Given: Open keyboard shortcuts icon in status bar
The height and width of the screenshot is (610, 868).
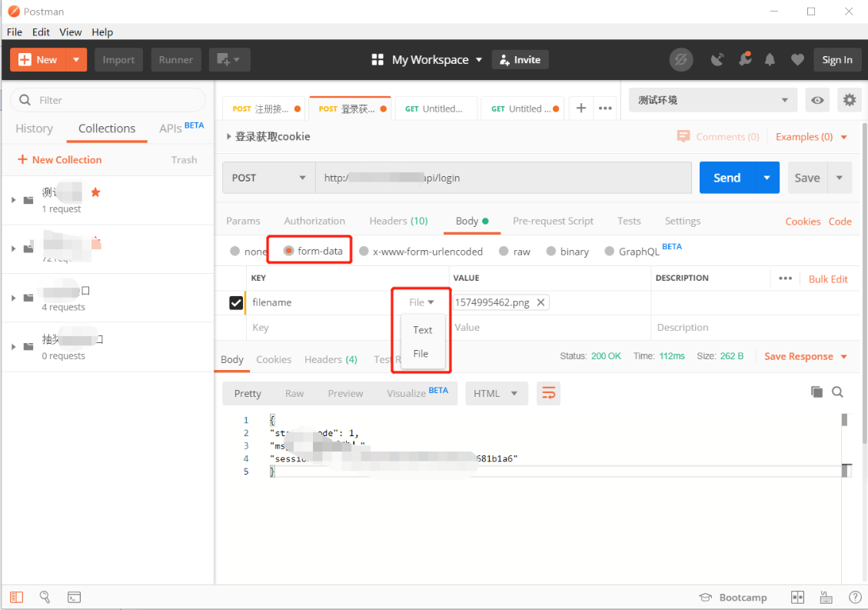Looking at the screenshot, I should 826,597.
